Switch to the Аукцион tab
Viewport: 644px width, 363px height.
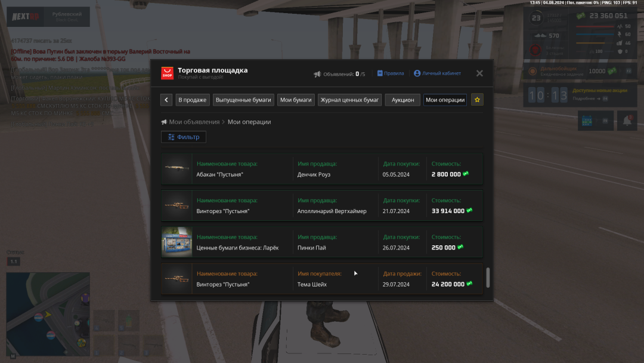pos(402,100)
